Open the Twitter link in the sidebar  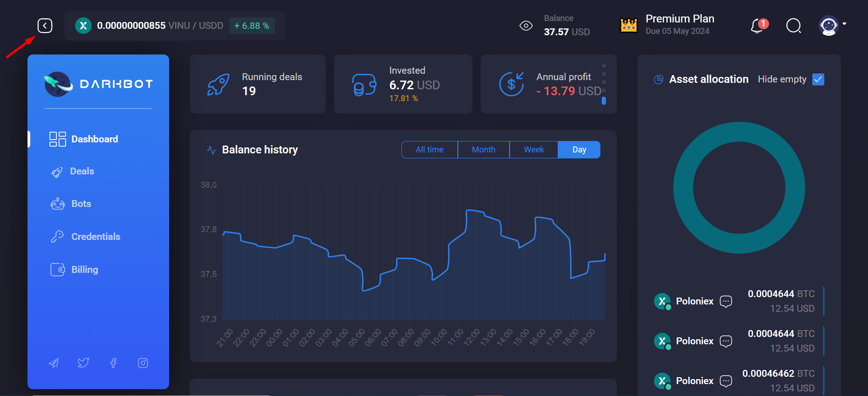(x=83, y=363)
